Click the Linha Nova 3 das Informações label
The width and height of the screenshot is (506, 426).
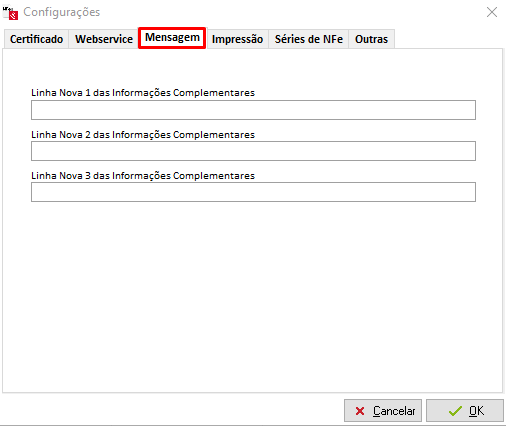click(x=143, y=176)
